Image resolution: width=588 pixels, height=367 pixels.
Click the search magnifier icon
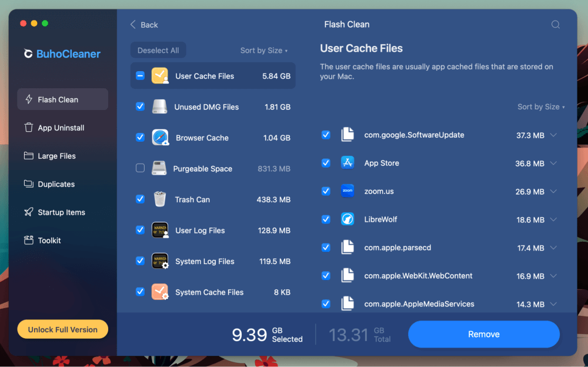coord(556,25)
